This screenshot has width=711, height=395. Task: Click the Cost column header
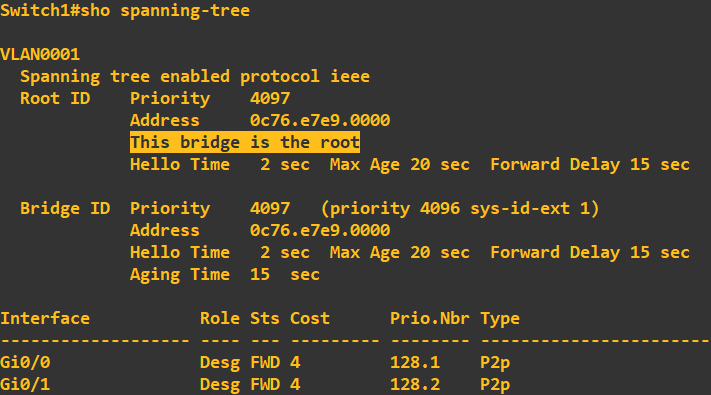(310, 318)
